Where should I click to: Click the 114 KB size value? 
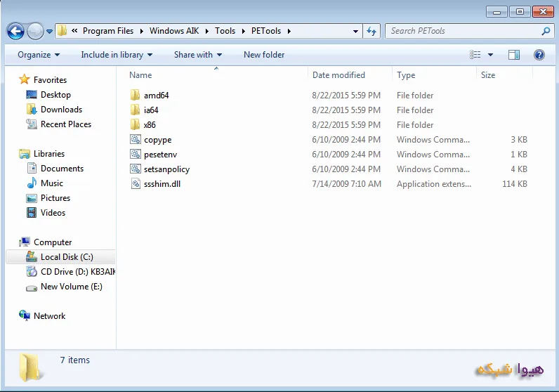515,184
